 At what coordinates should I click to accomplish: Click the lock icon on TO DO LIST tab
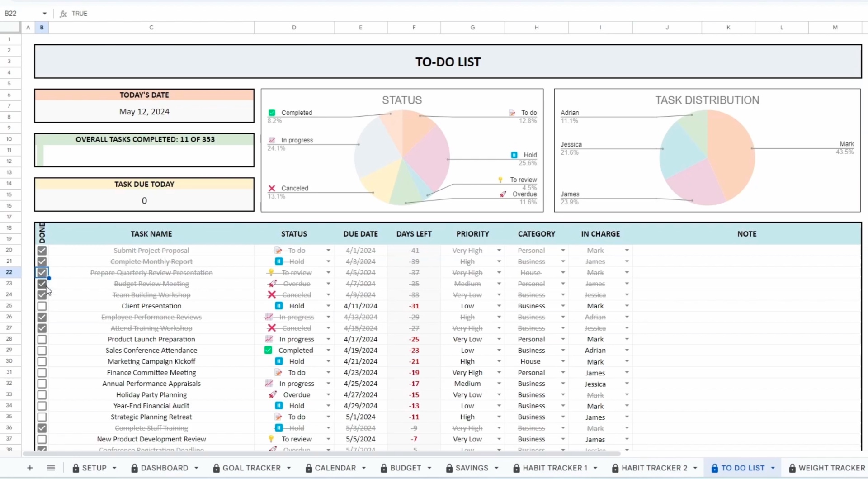pos(715,468)
